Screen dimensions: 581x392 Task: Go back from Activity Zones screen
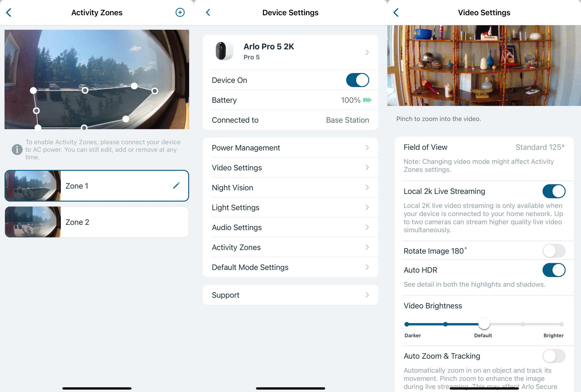[9, 12]
